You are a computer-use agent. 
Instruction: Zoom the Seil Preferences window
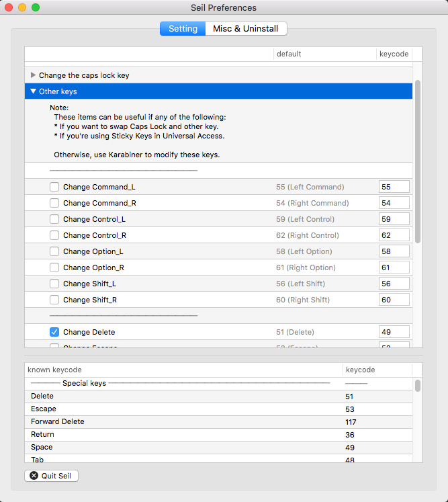click(x=36, y=7)
